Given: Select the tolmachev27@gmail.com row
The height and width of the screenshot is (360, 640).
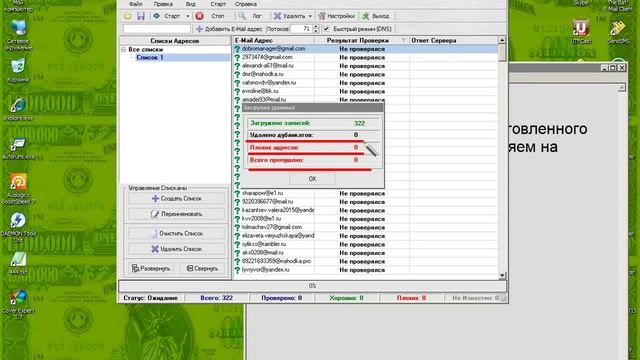Looking at the screenshot, I should click(x=366, y=227).
